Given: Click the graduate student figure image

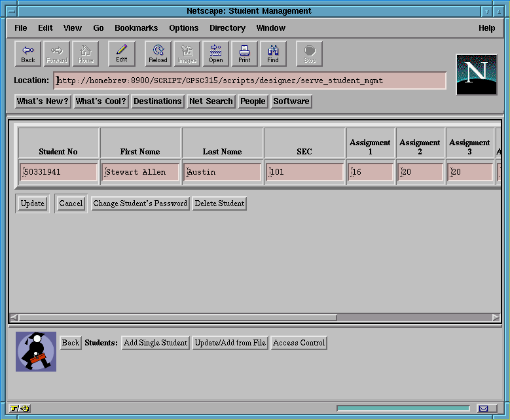Looking at the screenshot, I should pyautogui.click(x=36, y=352).
